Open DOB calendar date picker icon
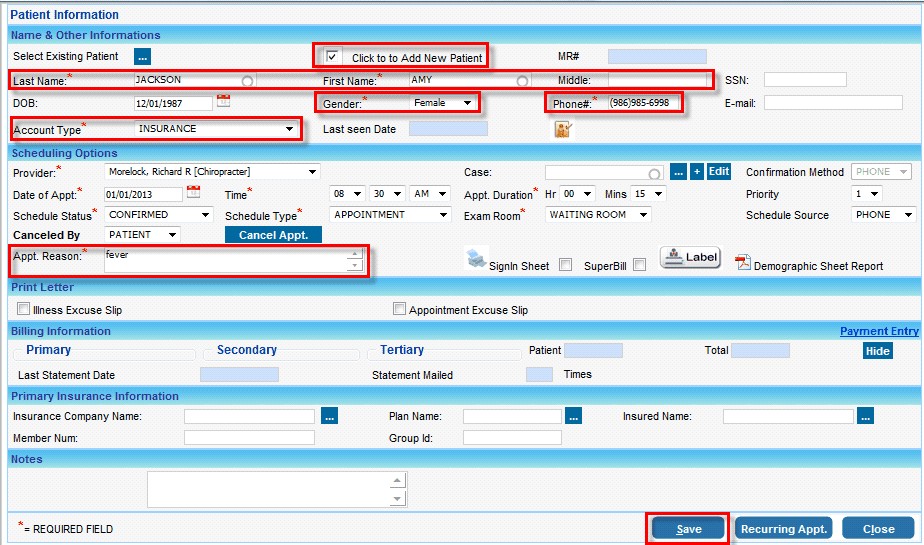 coord(223,101)
